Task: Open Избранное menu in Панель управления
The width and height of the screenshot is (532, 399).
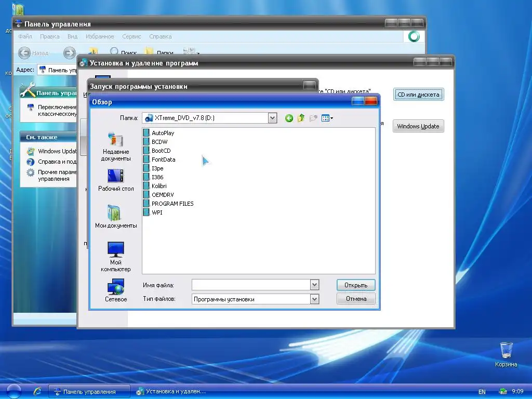Action: tap(100, 36)
